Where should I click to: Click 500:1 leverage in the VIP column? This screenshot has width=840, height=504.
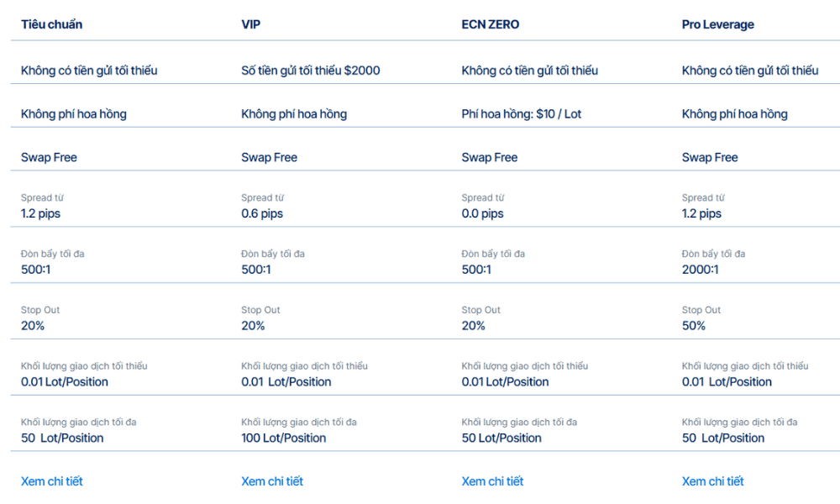(x=256, y=270)
